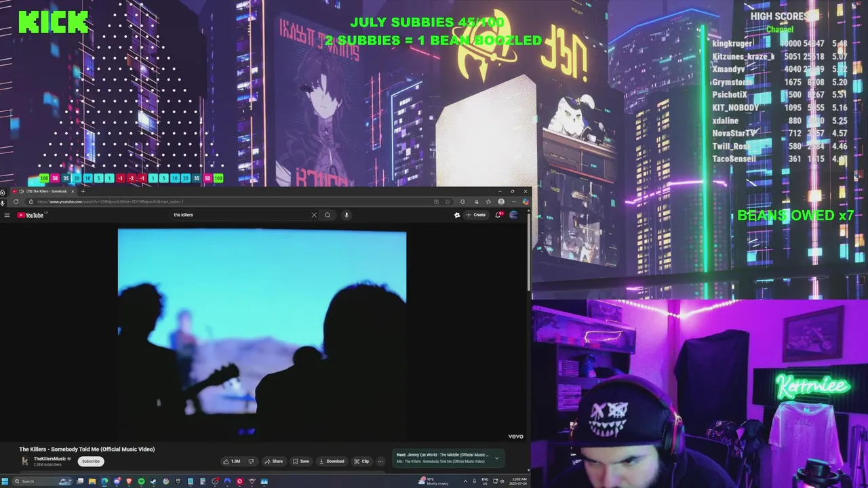Image resolution: width=868 pixels, height=488 pixels.
Task: Open Brave browser from the taskbar
Action: 129,481
